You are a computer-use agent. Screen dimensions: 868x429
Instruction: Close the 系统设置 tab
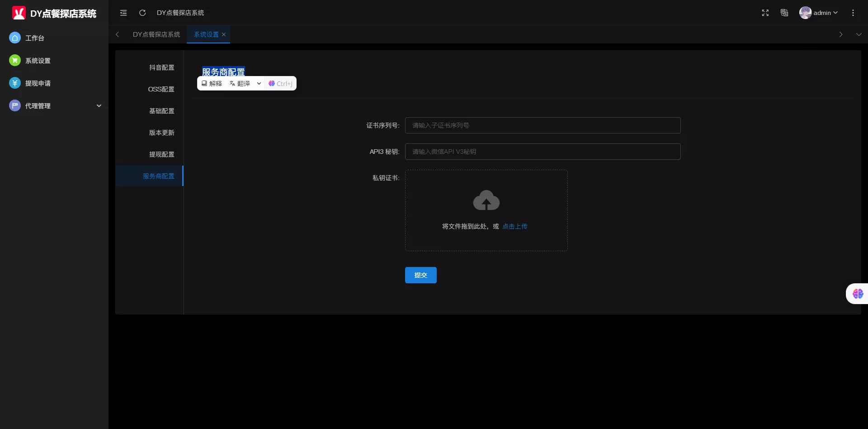(x=224, y=34)
